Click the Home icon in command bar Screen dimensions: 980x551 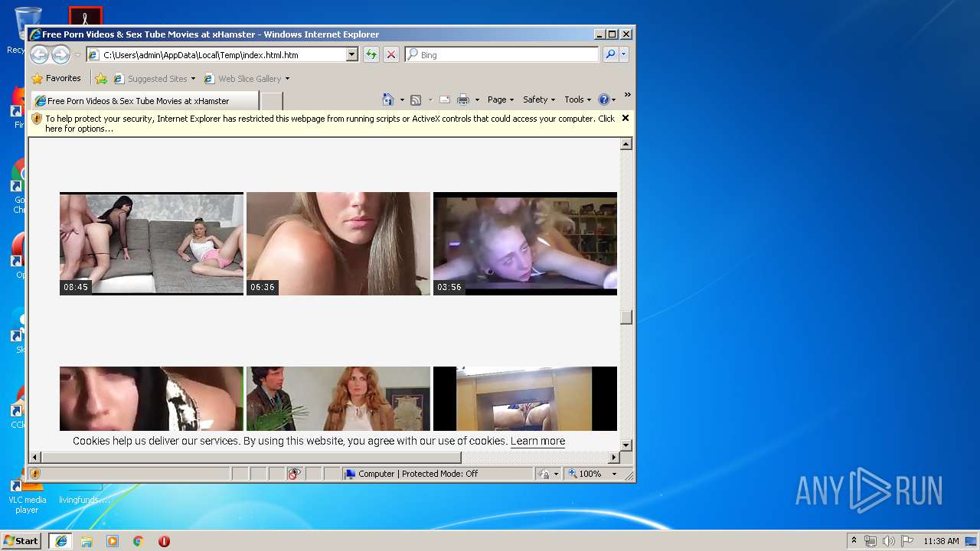pos(388,99)
